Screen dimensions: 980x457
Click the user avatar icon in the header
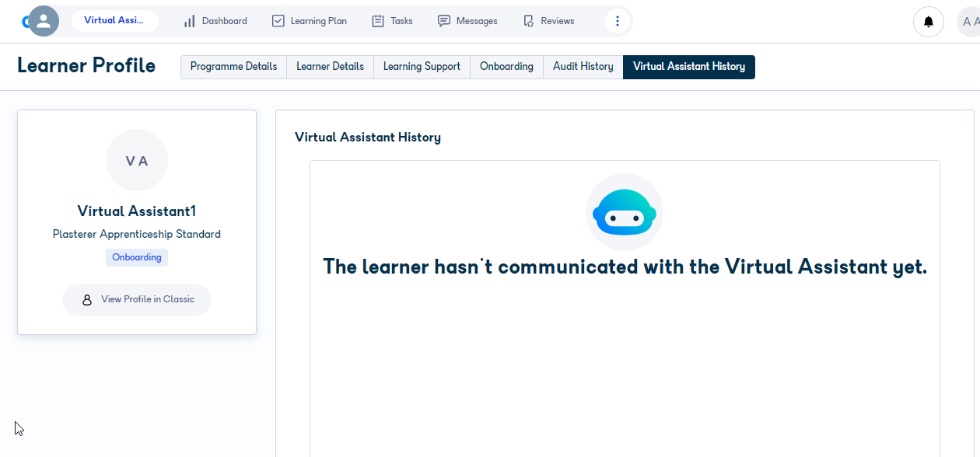(x=44, y=21)
